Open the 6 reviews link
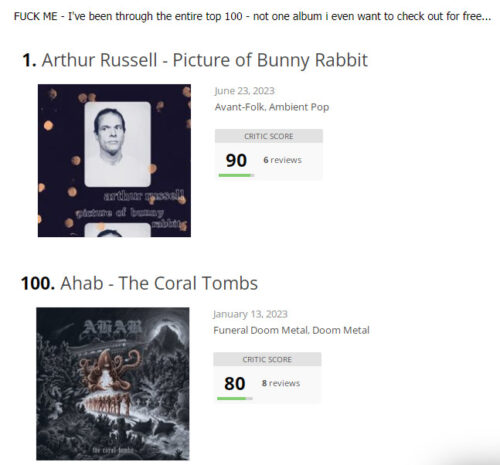500x465 pixels. [x=282, y=160]
